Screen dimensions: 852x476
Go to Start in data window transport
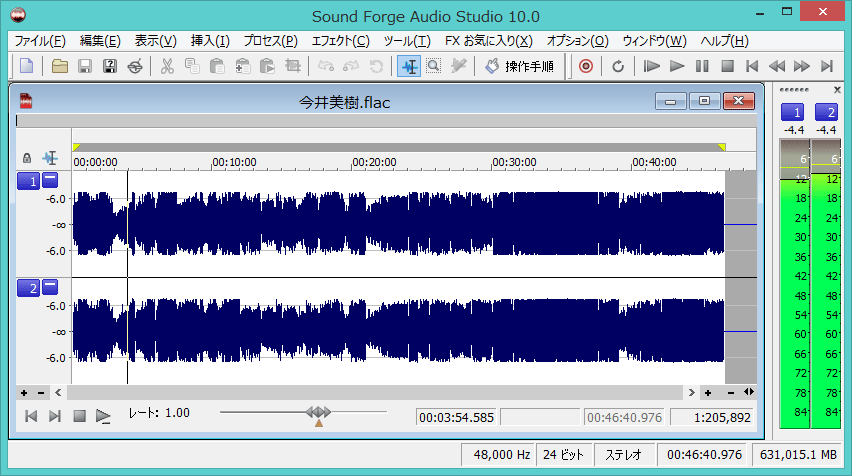pyautogui.click(x=31, y=416)
